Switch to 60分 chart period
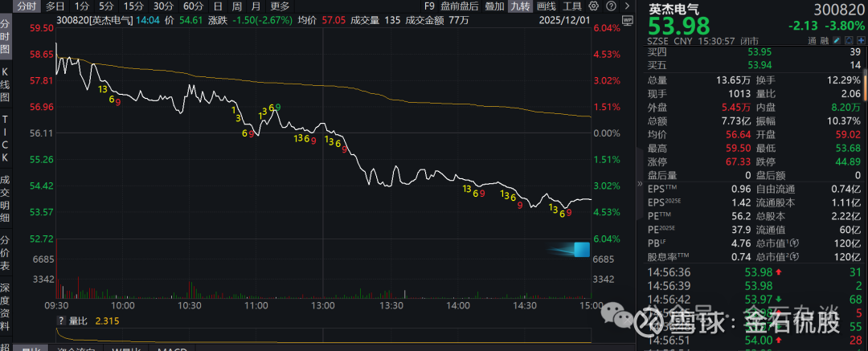 tap(193, 6)
